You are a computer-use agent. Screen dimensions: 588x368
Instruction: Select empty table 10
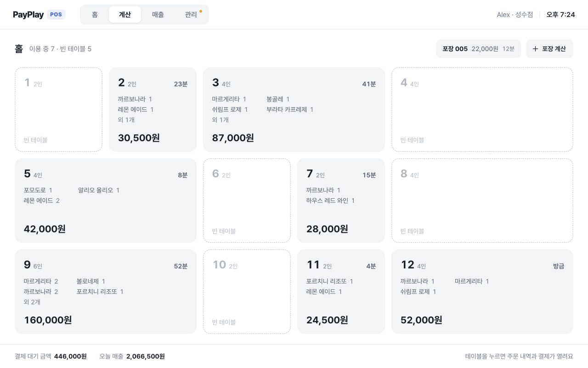pyautogui.click(x=247, y=292)
